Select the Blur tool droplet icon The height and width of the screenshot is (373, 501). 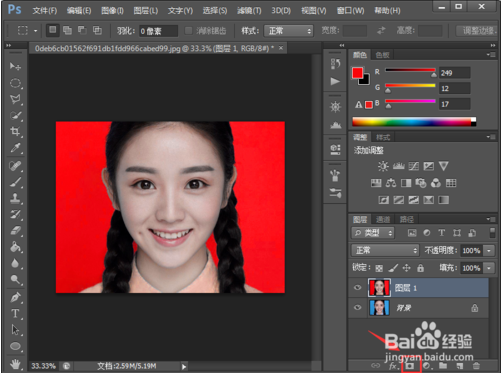15,263
